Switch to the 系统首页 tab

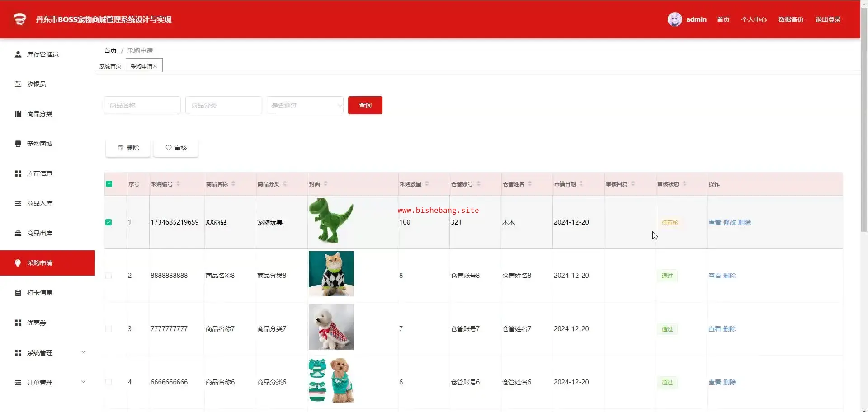110,66
